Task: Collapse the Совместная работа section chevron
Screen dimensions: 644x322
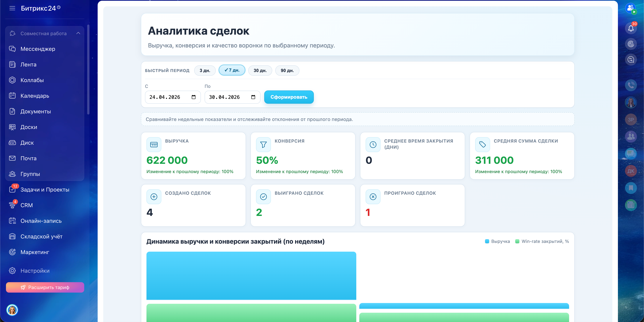Action: click(78, 34)
